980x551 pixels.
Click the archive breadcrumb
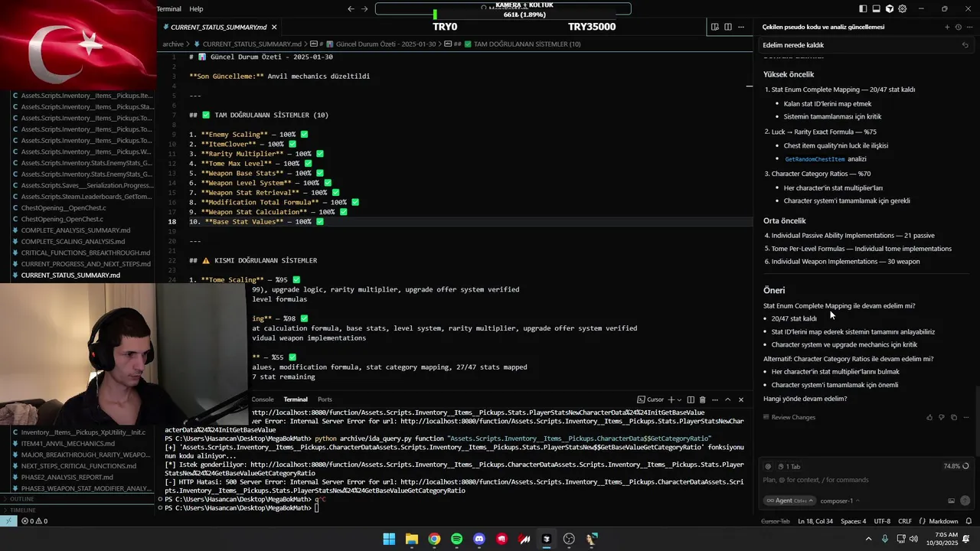click(x=173, y=44)
